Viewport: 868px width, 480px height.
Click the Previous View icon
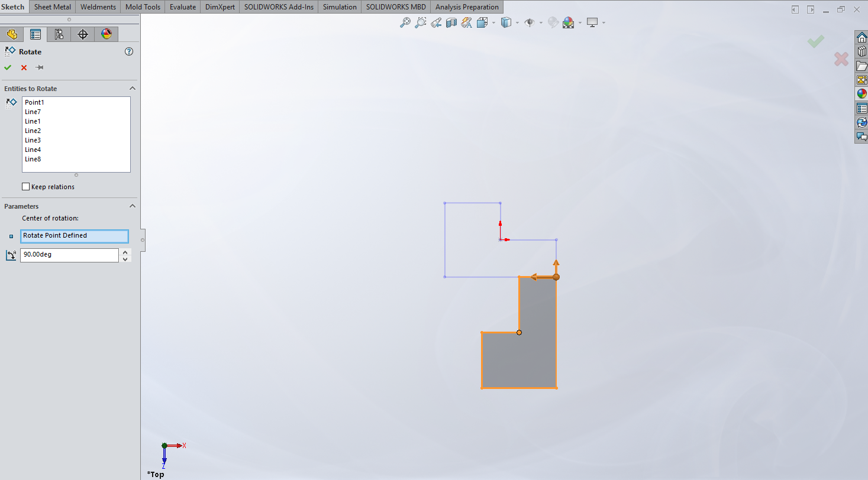click(x=436, y=22)
